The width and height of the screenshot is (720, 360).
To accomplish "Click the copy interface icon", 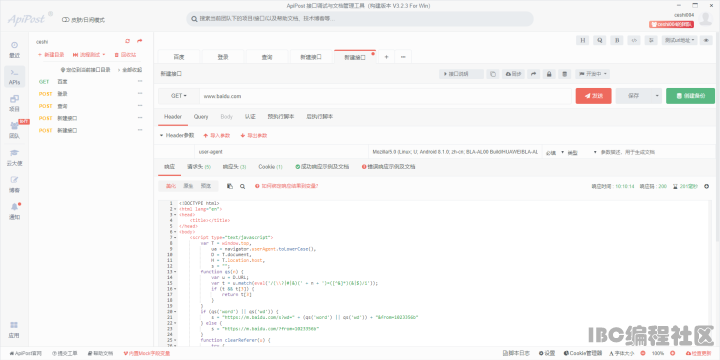I will [x=493, y=74].
